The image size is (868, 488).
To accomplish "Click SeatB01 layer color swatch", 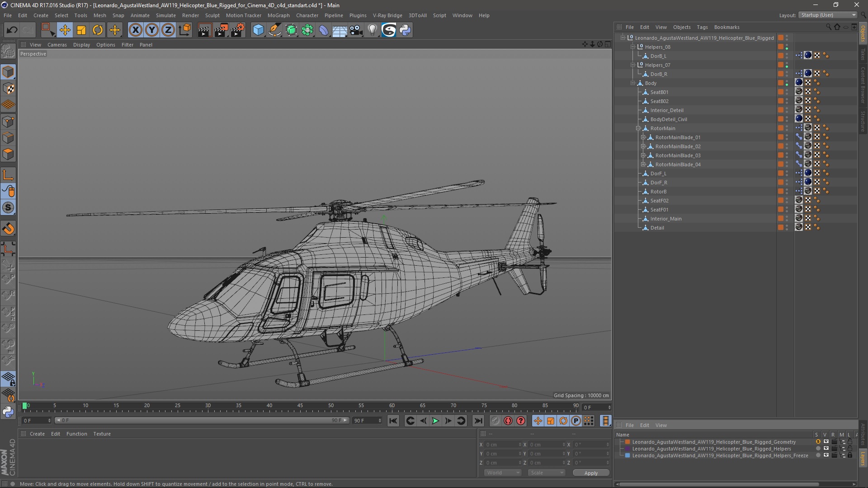I will (x=780, y=92).
